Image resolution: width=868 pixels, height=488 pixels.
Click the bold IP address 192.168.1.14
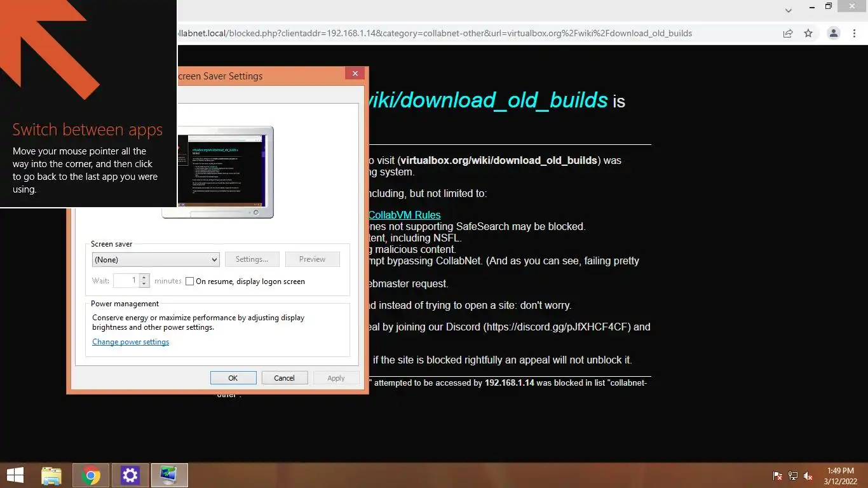(x=509, y=383)
